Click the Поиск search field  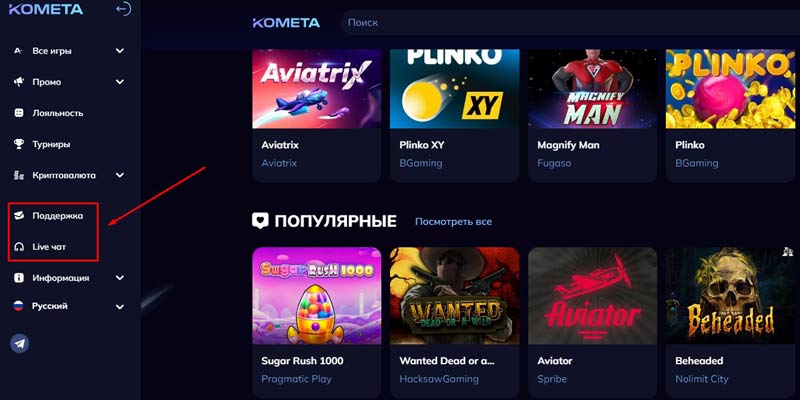pos(570,23)
